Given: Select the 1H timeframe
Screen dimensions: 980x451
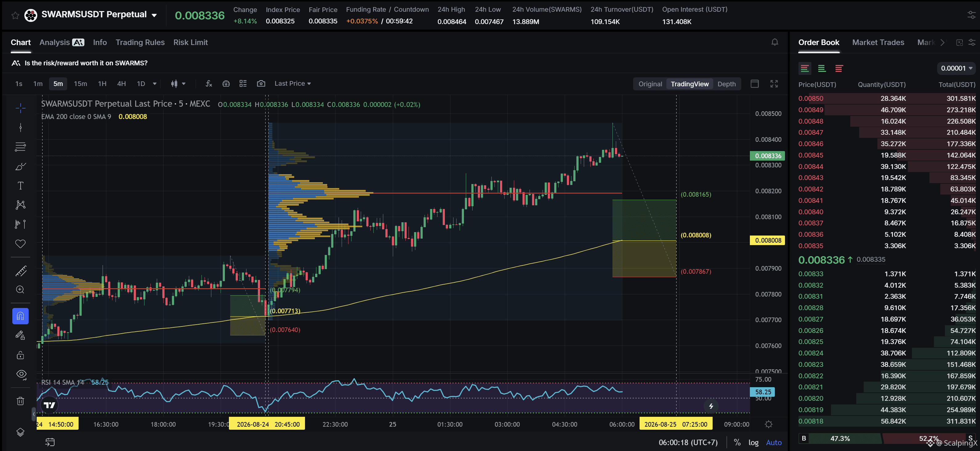Looking at the screenshot, I should click(102, 84).
